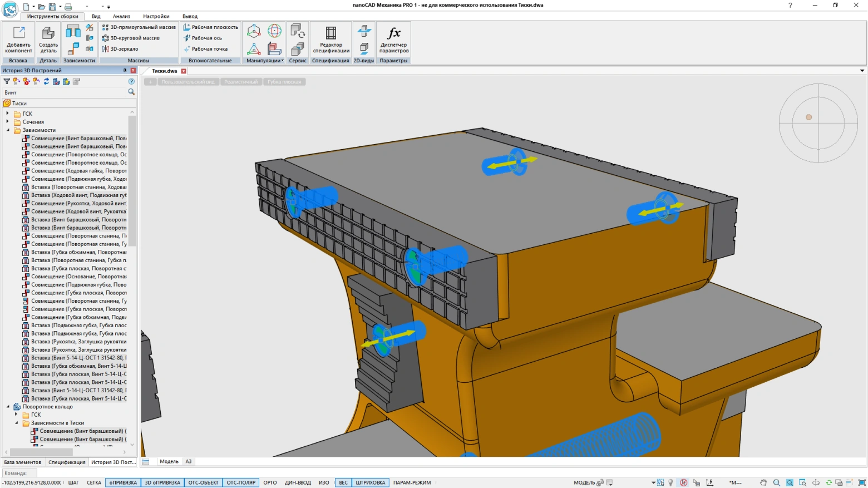The width and height of the screenshot is (868, 488).
Task: Toggle СЕТКА grid display
Action: point(94,482)
